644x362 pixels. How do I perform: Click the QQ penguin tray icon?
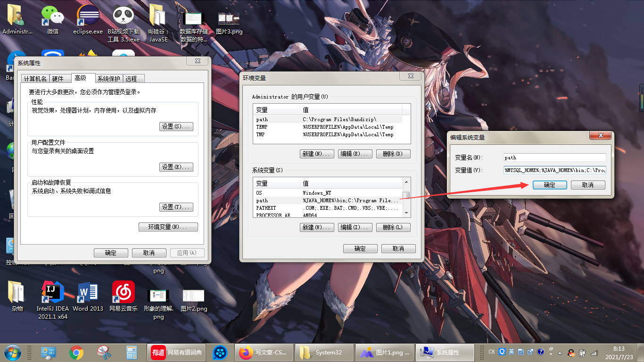[571, 352]
